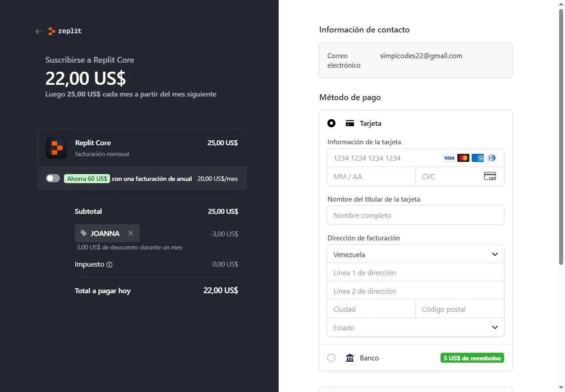Click the Replit logo
The height and width of the screenshot is (392, 565).
[x=65, y=31]
